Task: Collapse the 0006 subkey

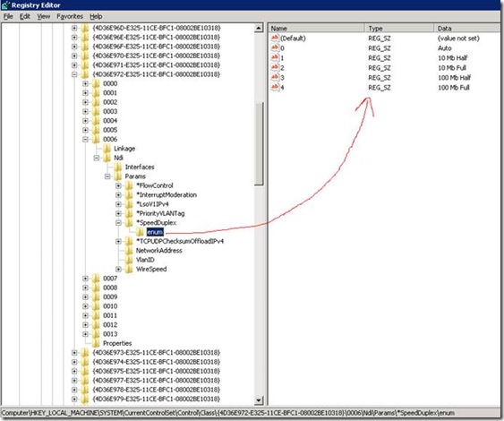Action: (85, 139)
